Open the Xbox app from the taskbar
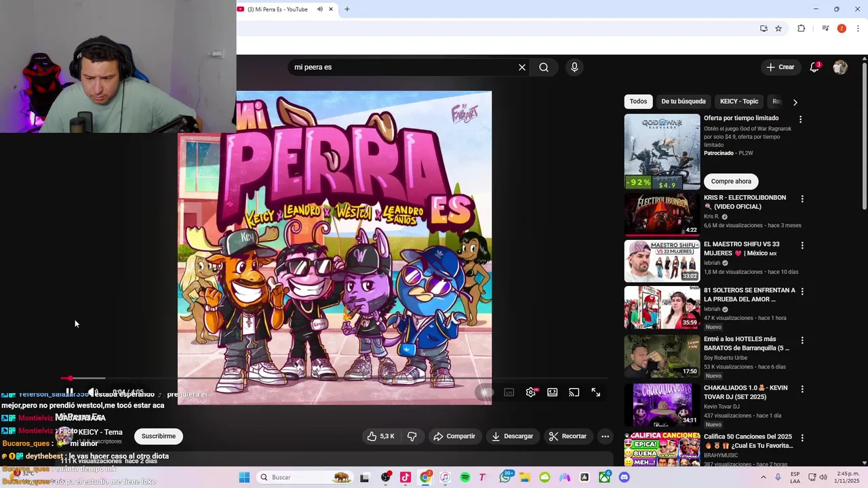 [x=604, y=478]
